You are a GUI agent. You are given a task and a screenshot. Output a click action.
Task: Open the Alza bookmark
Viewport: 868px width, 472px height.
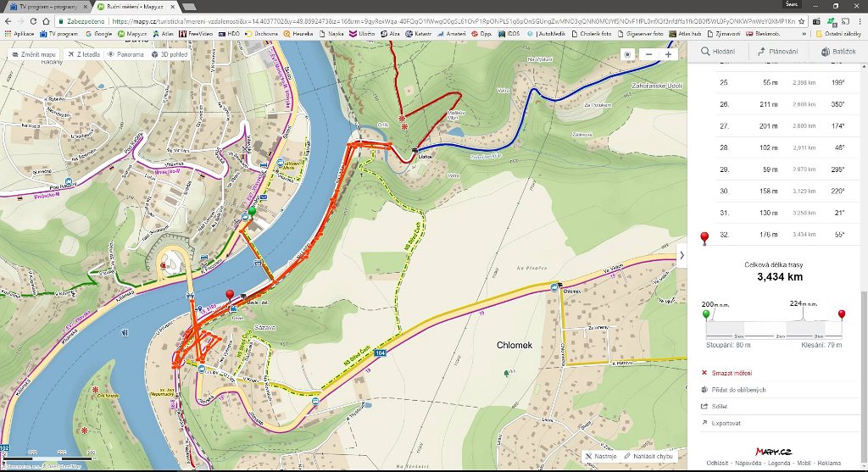click(x=390, y=34)
